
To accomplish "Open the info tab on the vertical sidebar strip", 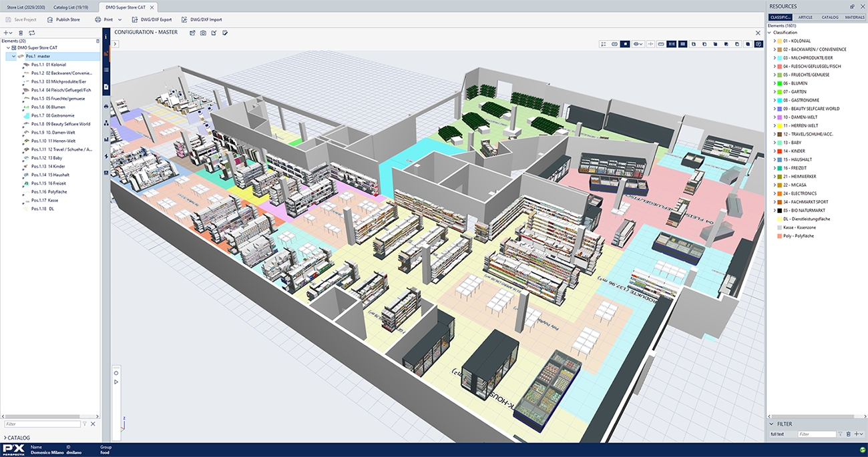I will [x=106, y=38].
